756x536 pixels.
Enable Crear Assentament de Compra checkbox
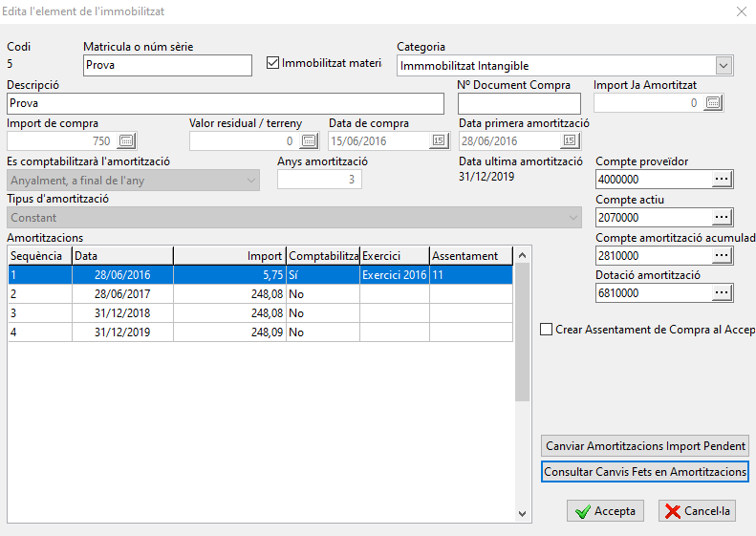[x=547, y=330]
